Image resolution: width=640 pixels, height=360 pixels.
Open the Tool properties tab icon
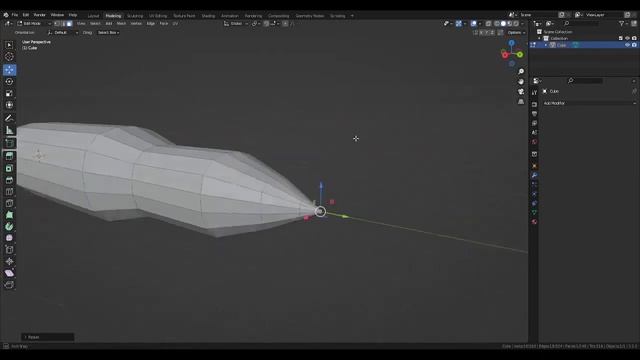(534, 93)
